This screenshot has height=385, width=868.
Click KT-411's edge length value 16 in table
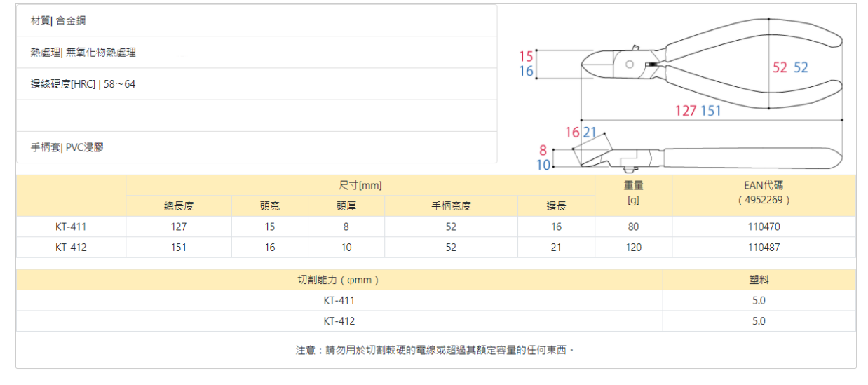pyautogui.click(x=556, y=227)
